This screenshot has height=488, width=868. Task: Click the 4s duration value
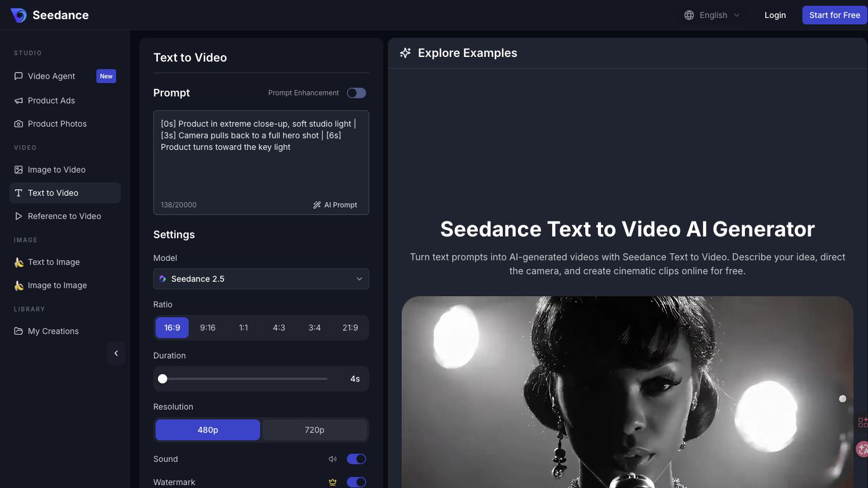[x=355, y=379]
